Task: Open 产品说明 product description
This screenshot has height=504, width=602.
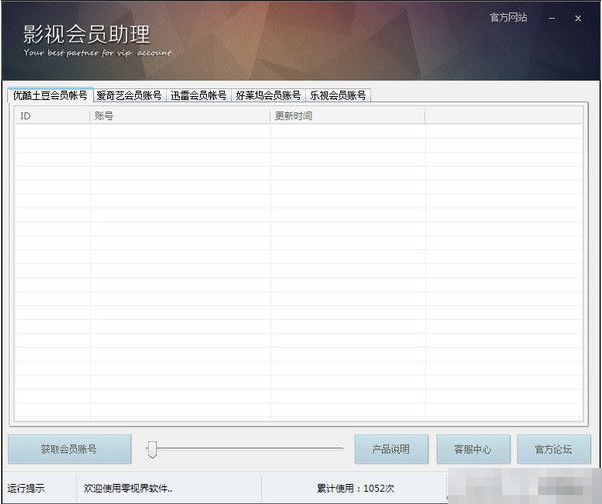Action: click(391, 449)
